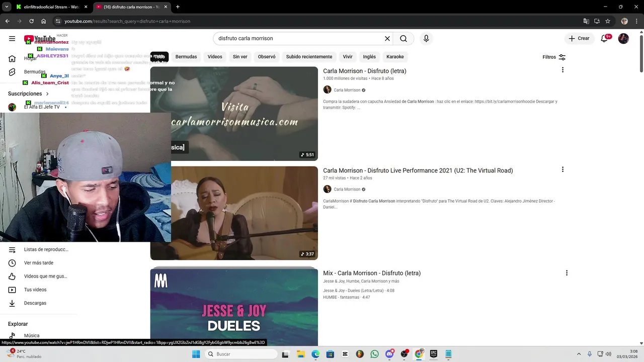The height and width of the screenshot is (362, 644).
Task: Open 'Ver más tarde' in the sidebar
Action: point(38,263)
